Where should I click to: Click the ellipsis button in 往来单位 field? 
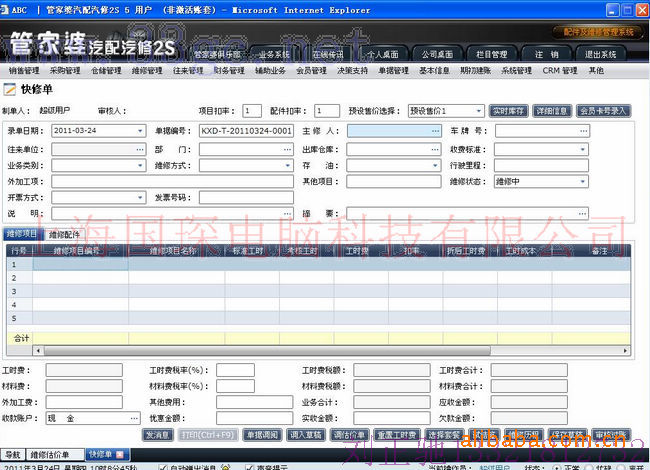(x=139, y=148)
